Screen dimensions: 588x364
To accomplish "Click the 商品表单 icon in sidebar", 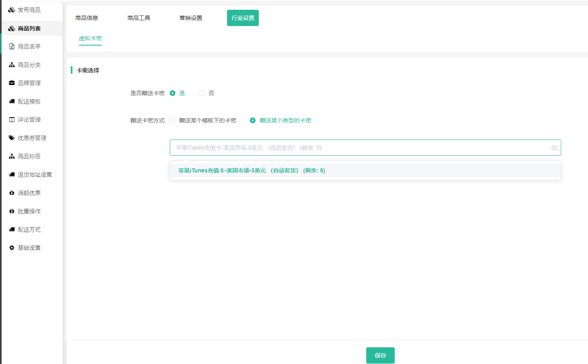I will (12, 47).
